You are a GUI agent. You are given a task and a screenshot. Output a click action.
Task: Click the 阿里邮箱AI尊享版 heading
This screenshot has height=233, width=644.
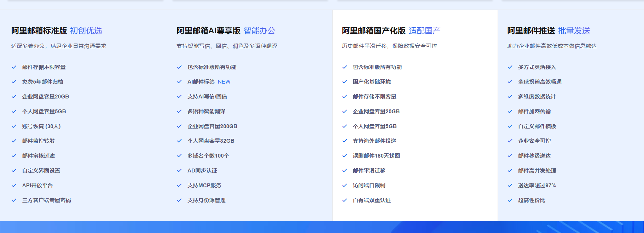click(x=209, y=31)
